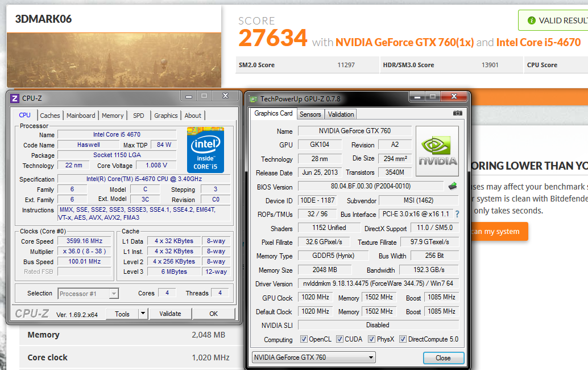Click the Close button in GPU-Z

(x=443, y=357)
